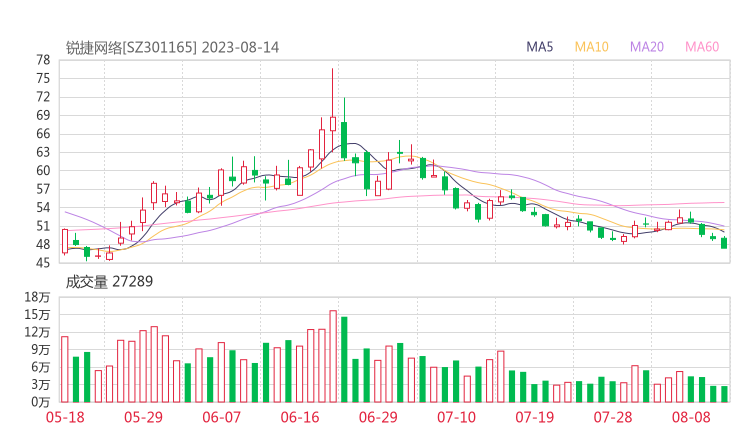Click the 07-10 date axis label
740x440 pixels.
click(456, 417)
